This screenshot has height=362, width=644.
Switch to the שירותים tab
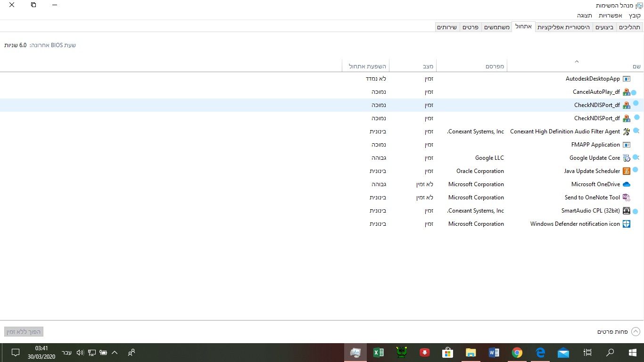tap(446, 27)
